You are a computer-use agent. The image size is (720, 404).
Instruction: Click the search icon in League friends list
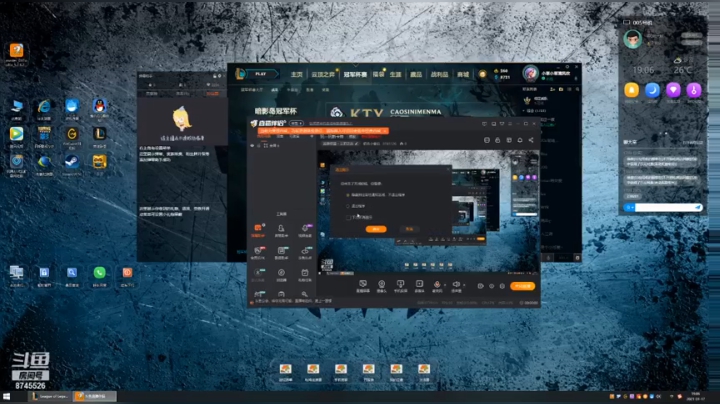[x=577, y=89]
